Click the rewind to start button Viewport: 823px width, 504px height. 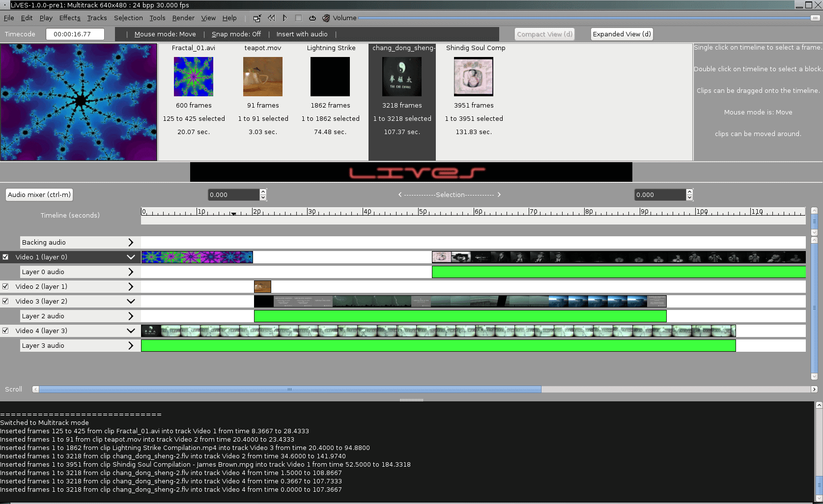click(271, 18)
